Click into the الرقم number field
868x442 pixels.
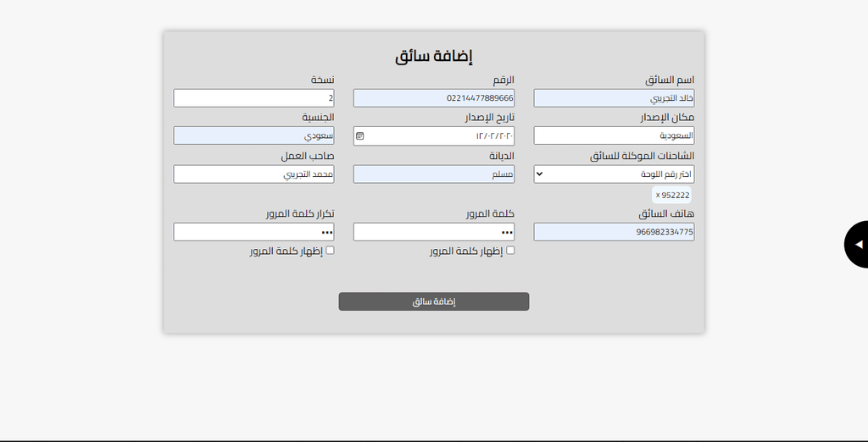(x=434, y=98)
